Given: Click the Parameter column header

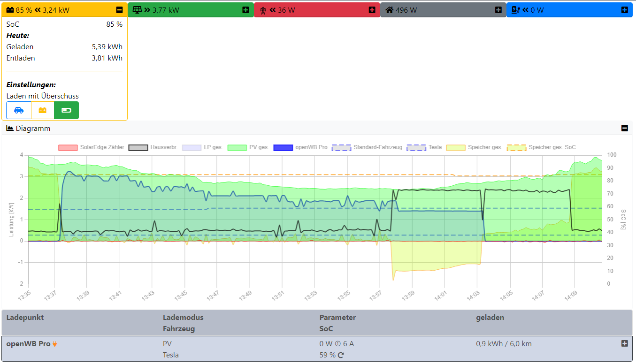Looking at the screenshot, I should [337, 318].
